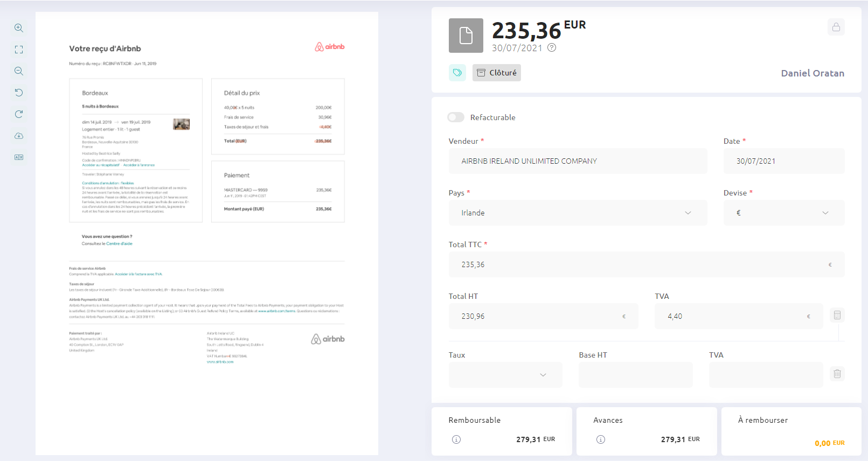Download the receipt document
Viewport: 868px width, 461px height.
pyautogui.click(x=19, y=136)
